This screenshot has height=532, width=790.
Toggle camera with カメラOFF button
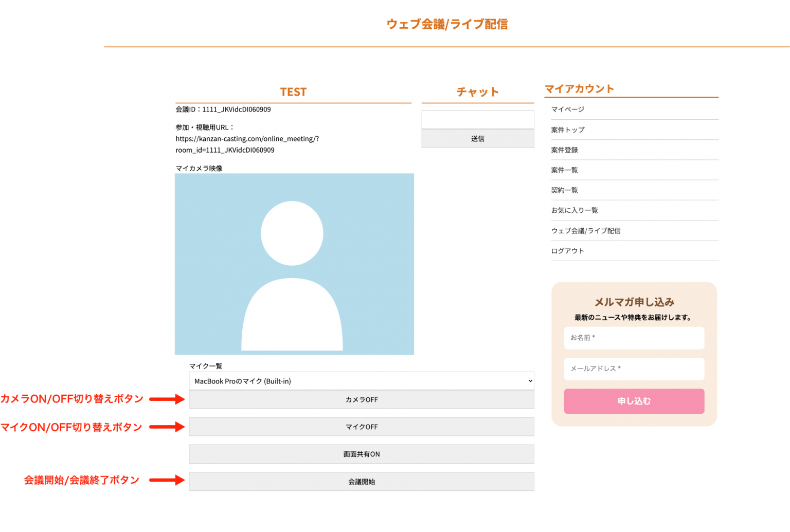coord(361,399)
